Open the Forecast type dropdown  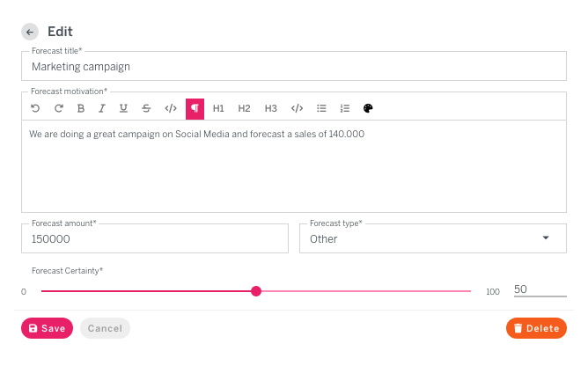click(432, 238)
